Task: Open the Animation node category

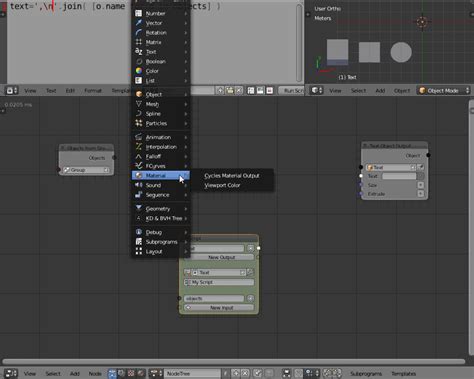Action: 161,137
